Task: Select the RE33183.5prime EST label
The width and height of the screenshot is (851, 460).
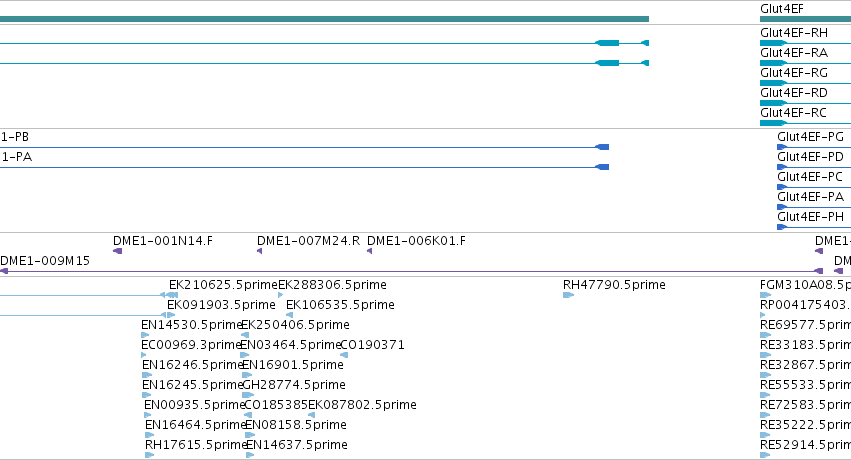Action: click(x=805, y=345)
